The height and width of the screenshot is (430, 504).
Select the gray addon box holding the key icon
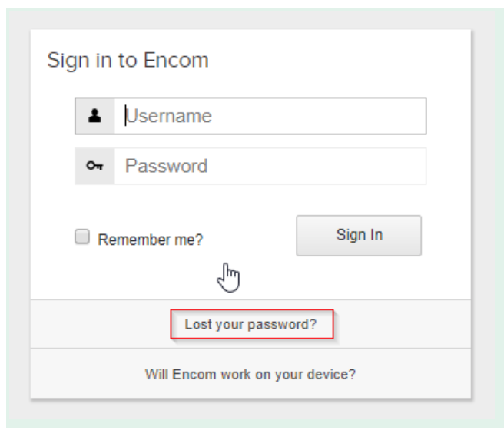pyautogui.click(x=94, y=166)
